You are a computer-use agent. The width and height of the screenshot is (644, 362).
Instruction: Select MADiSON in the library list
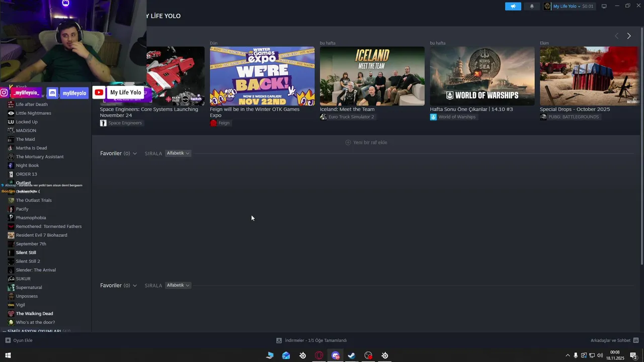pyautogui.click(x=26, y=131)
